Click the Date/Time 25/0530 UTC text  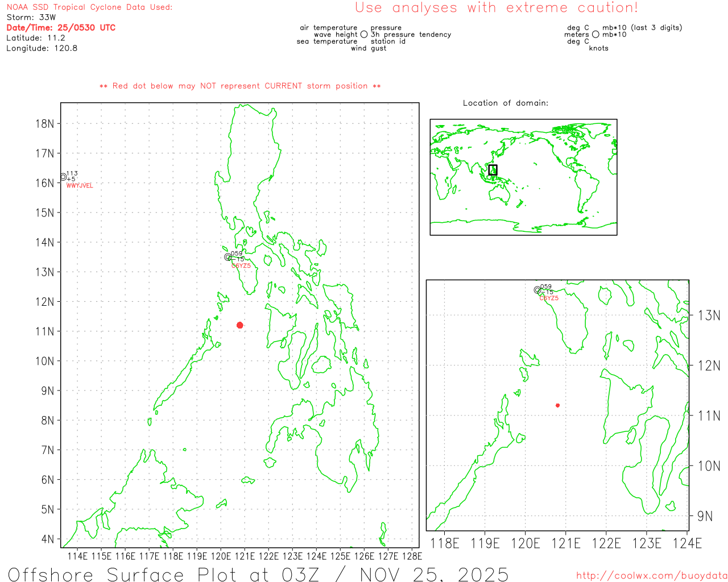pos(61,27)
